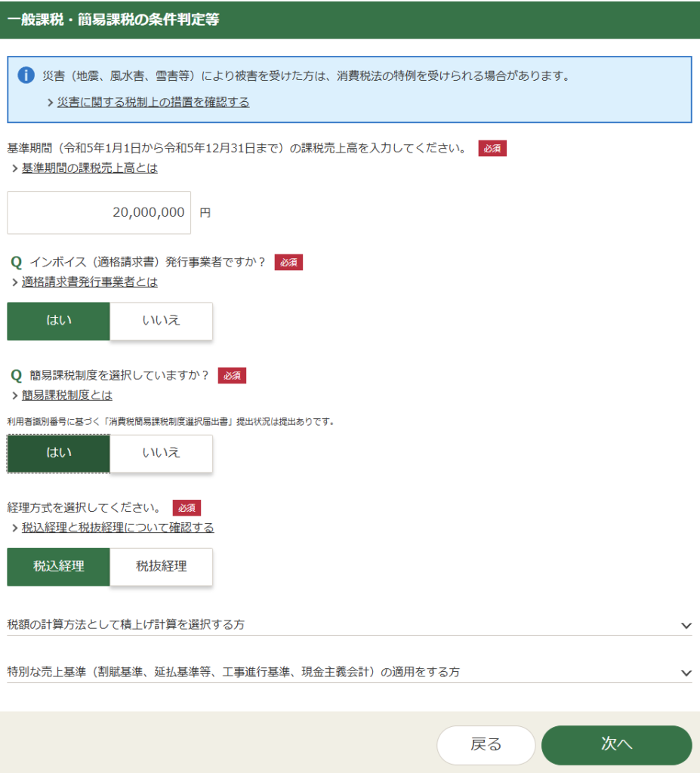This screenshot has height=773, width=700.
Task: Select いいえ for invoice issuer question
Action: tap(161, 321)
